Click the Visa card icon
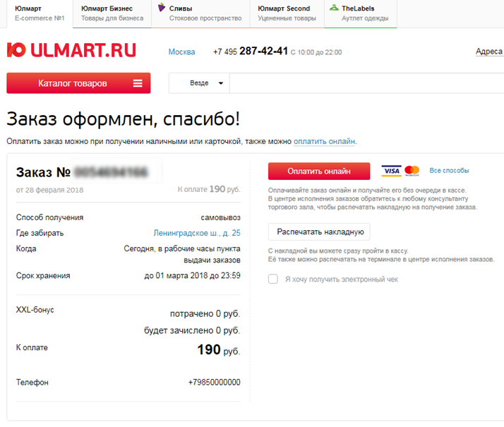The image size is (504, 427). point(391,171)
